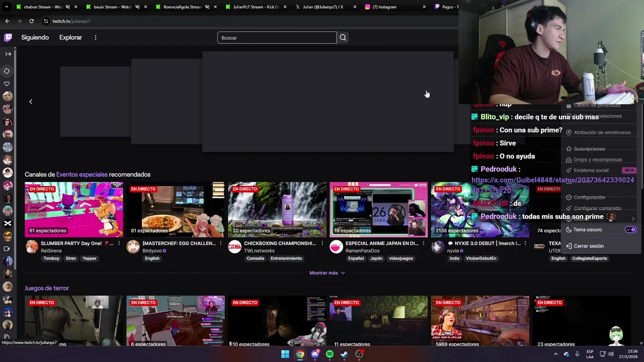644x362 pixels.
Task: Switch to the Julian (@Julianpz7) X tab
Action: click(x=323, y=7)
